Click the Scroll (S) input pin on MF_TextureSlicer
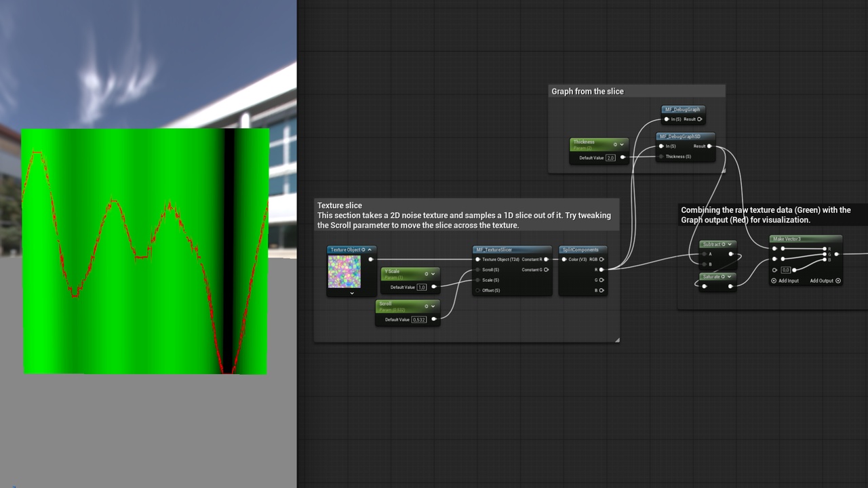This screenshot has width=868, height=488. (x=477, y=270)
